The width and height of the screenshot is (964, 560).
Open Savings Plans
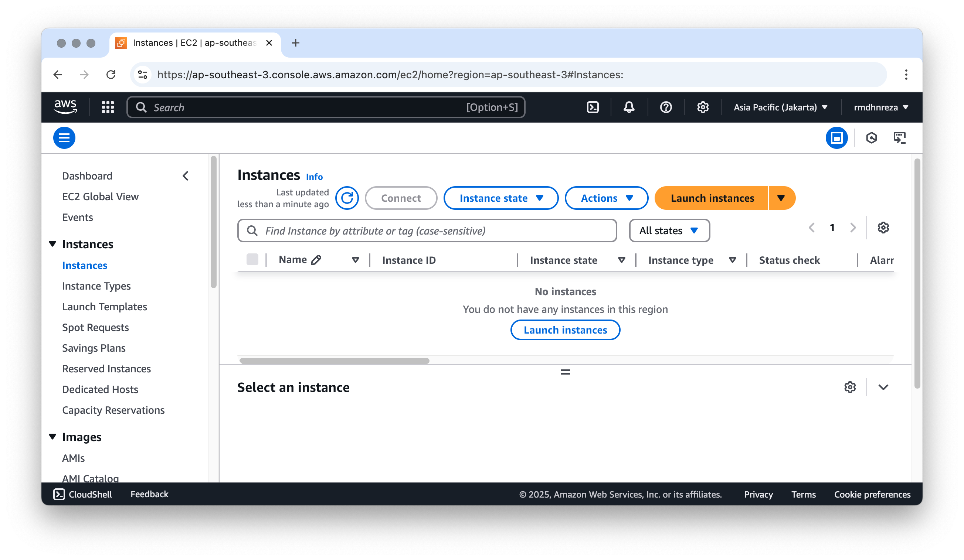point(94,348)
